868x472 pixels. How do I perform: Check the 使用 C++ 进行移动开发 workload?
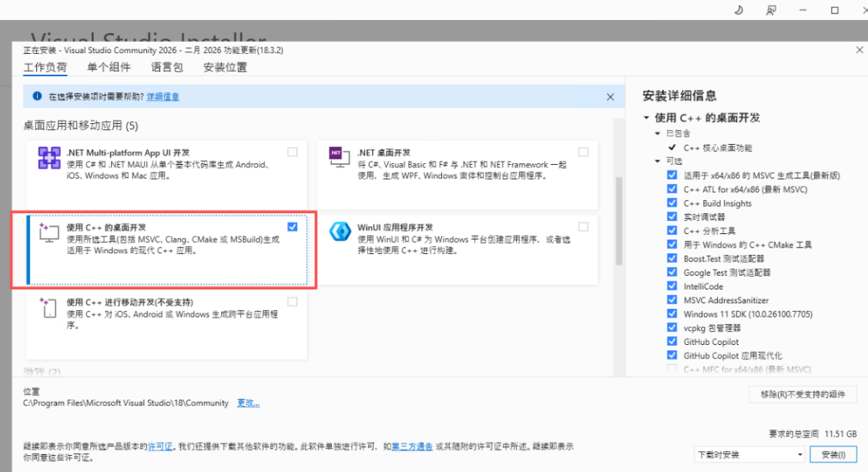293,302
